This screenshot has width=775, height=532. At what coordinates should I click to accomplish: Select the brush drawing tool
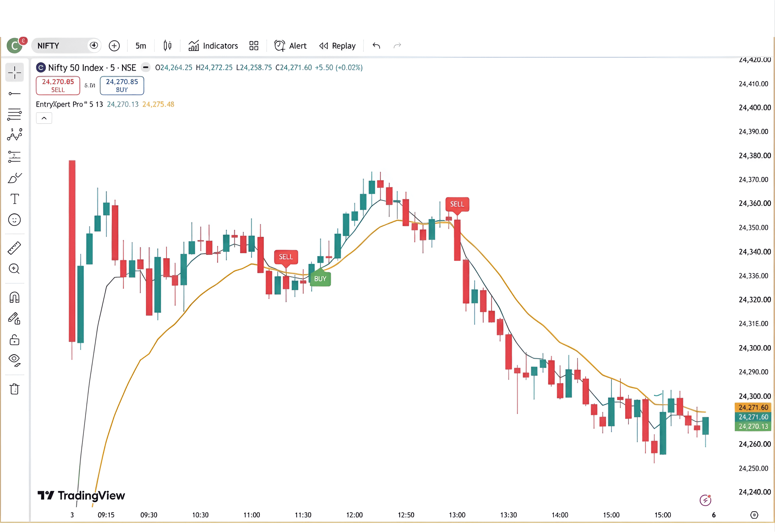pyautogui.click(x=14, y=178)
